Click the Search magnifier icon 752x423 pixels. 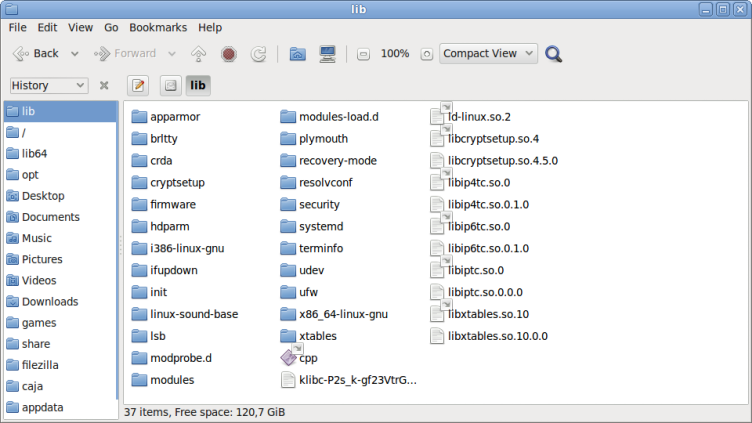point(553,54)
